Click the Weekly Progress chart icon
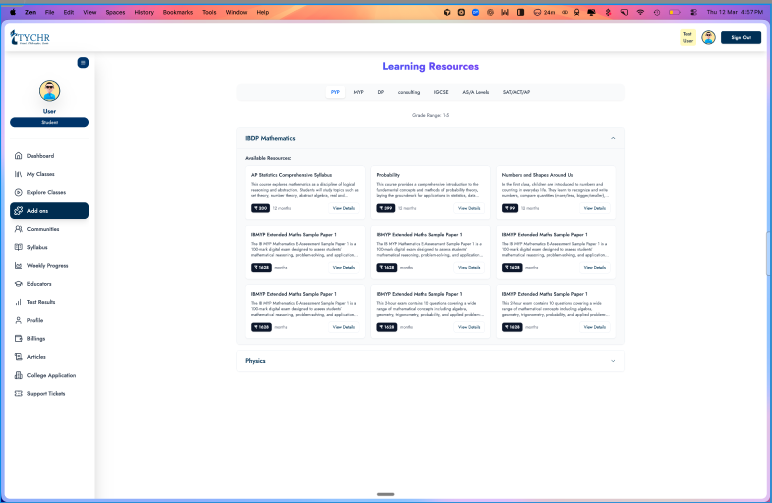The height and width of the screenshot is (503, 772). coord(18,266)
